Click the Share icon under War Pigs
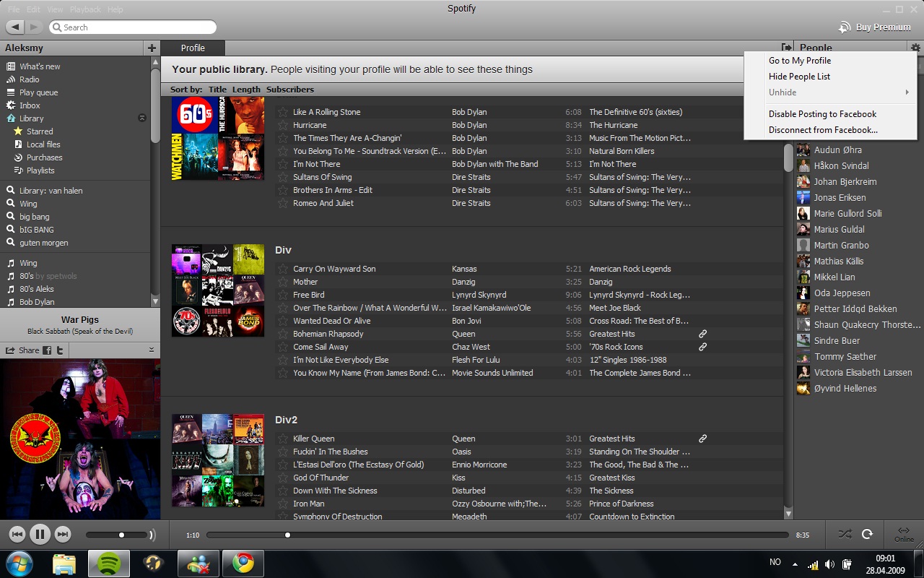The height and width of the screenshot is (578, 924). point(11,350)
